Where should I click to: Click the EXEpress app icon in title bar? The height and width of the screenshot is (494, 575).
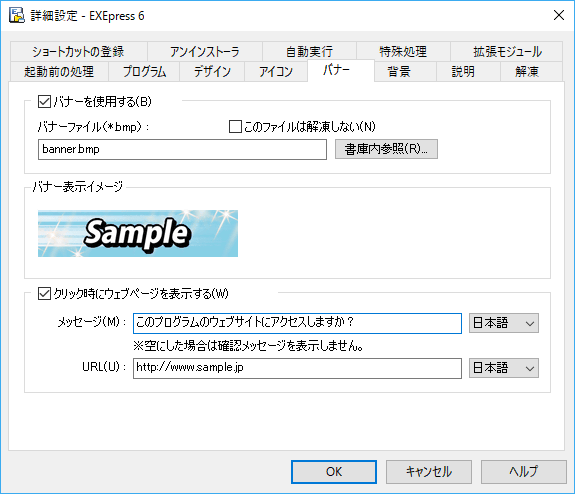[x=17, y=15]
